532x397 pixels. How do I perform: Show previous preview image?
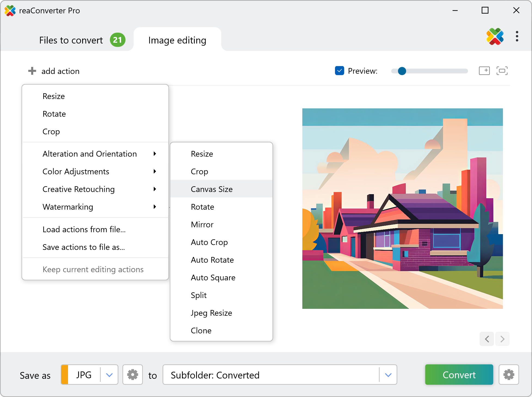(x=487, y=339)
